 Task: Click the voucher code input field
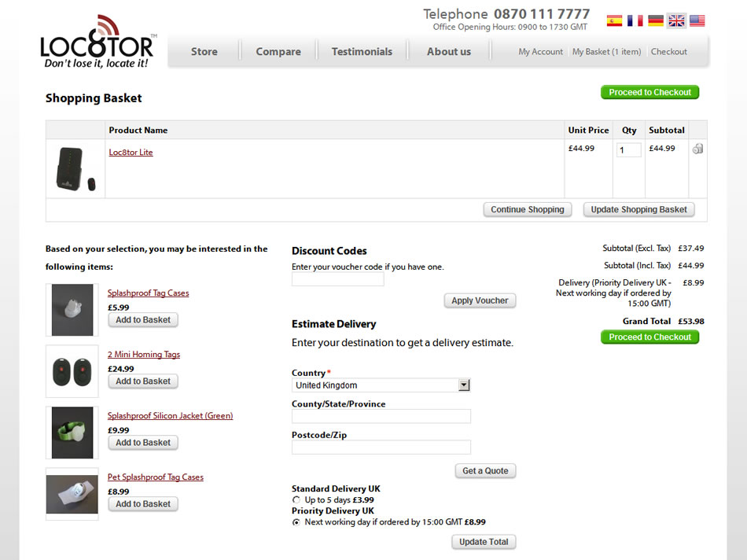pyautogui.click(x=337, y=280)
